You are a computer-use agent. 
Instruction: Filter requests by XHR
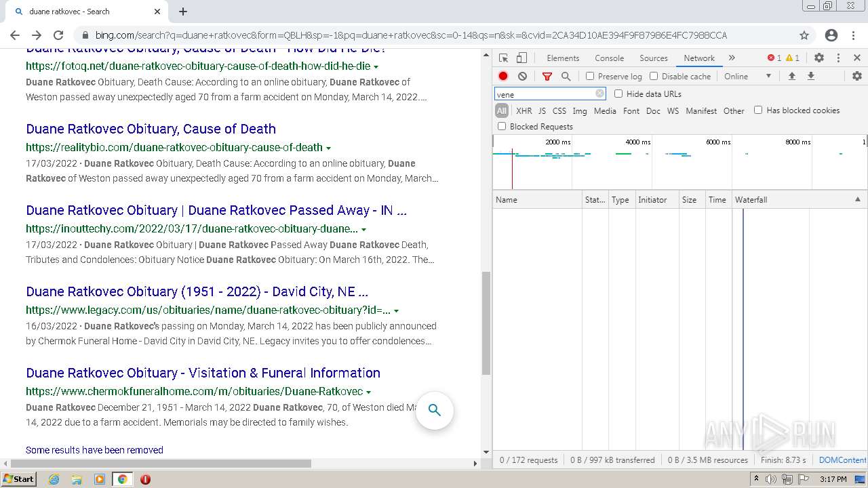pyautogui.click(x=524, y=110)
